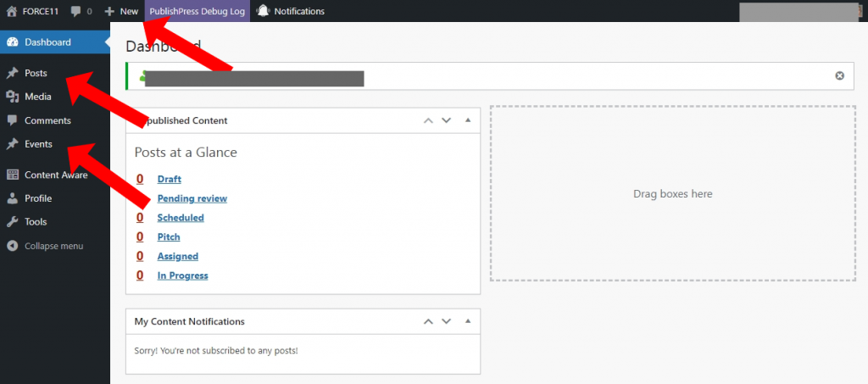
Task: Open the Events menu item
Action: click(38, 144)
